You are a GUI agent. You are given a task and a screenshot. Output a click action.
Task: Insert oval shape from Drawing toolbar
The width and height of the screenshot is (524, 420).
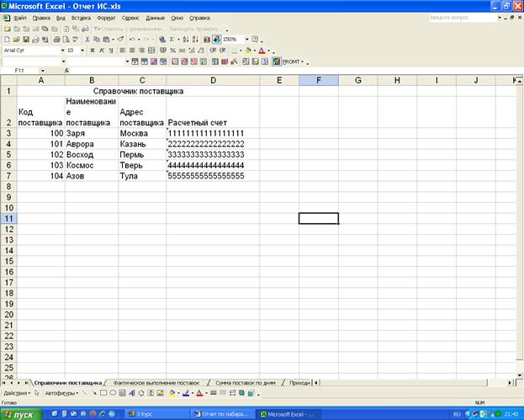point(113,393)
